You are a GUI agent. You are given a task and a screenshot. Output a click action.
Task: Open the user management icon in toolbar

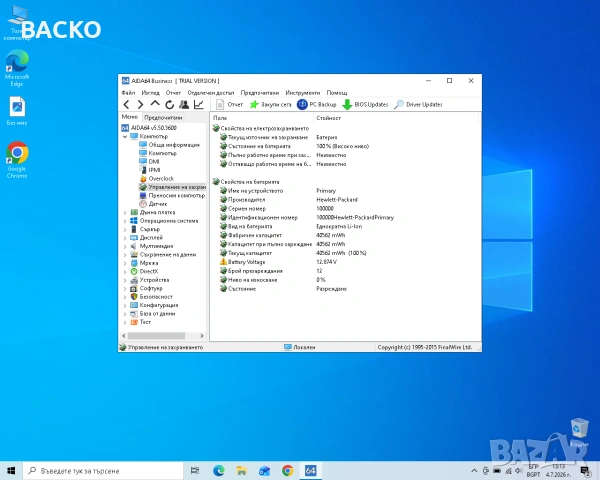pyautogui.click(x=184, y=104)
